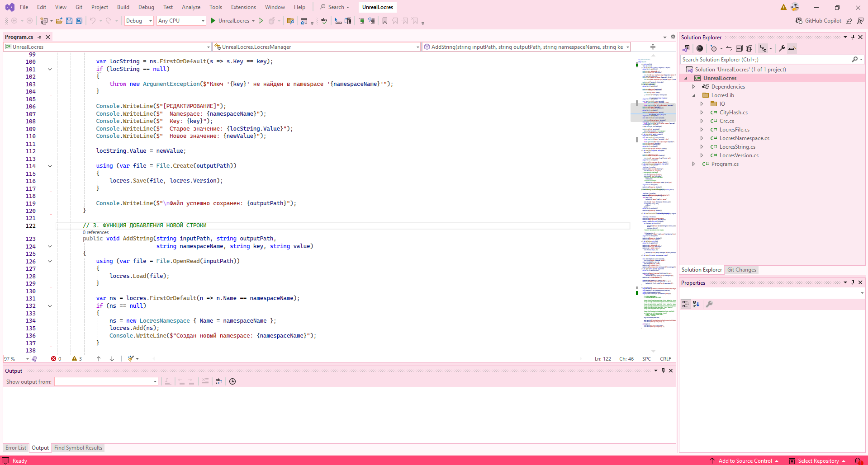Viewport: 868px width, 465px height.
Task: Start Without Debugging using the outlined play icon
Action: 261,21
